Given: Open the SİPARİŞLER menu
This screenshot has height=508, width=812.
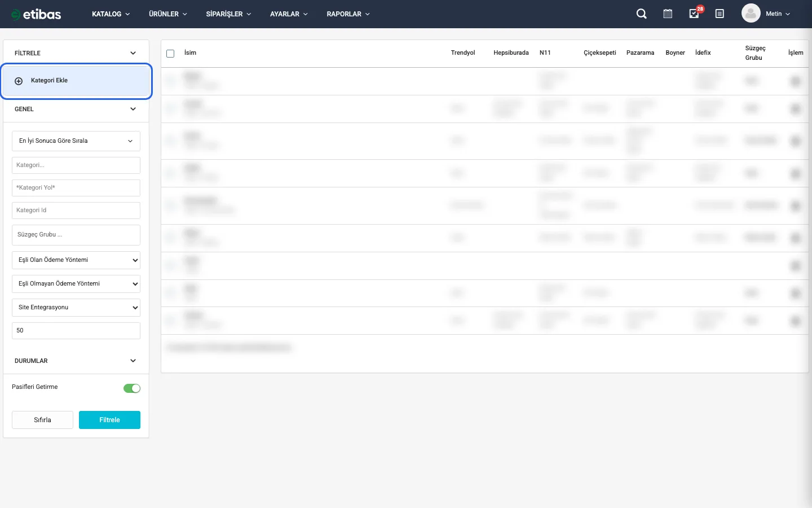Looking at the screenshot, I should [x=228, y=14].
